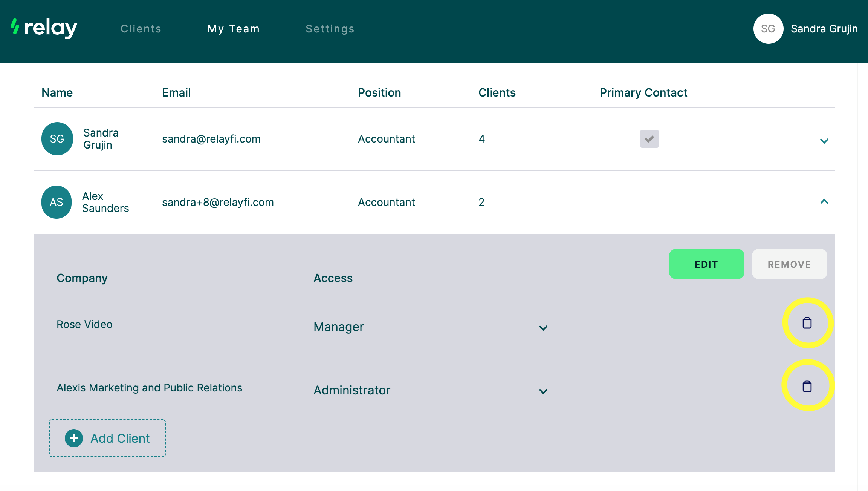
Task: Click Sandra's client count 4
Action: tap(481, 139)
